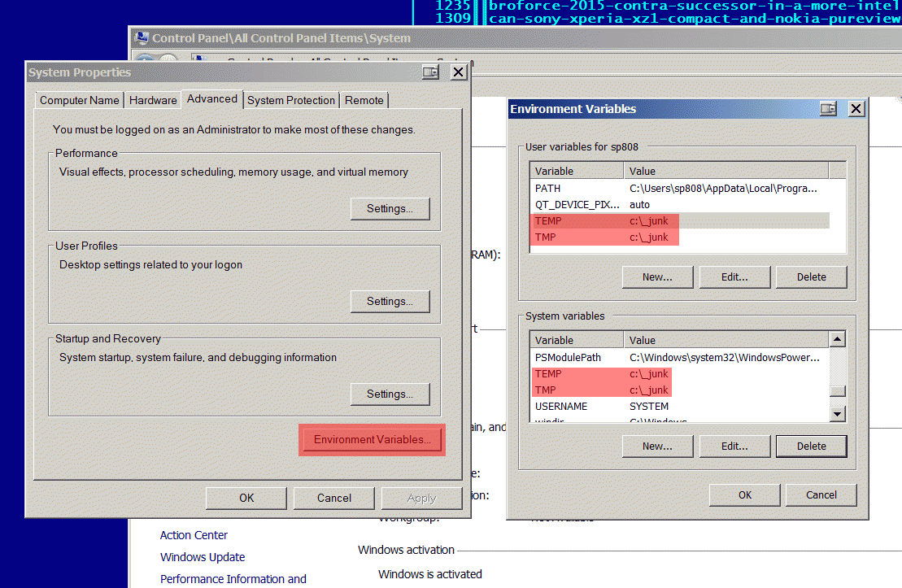Open Windows Update link in System window
Image resolution: width=902 pixels, height=588 pixels.
tap(203, 558)
